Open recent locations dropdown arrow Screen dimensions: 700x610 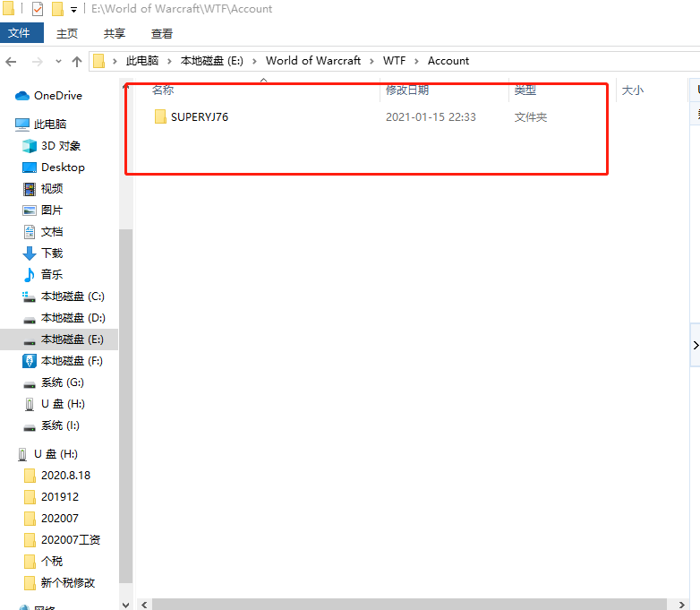(x=58, y=62)
